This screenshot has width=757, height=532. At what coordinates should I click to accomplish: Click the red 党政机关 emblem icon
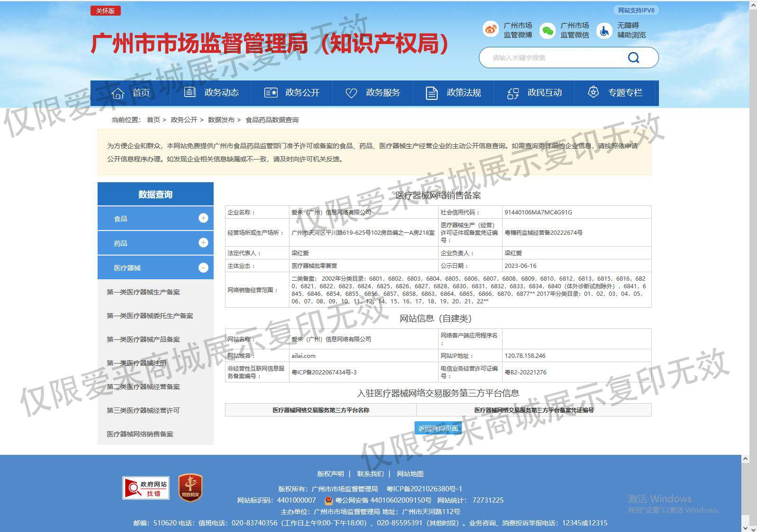[x=190, y=488]
